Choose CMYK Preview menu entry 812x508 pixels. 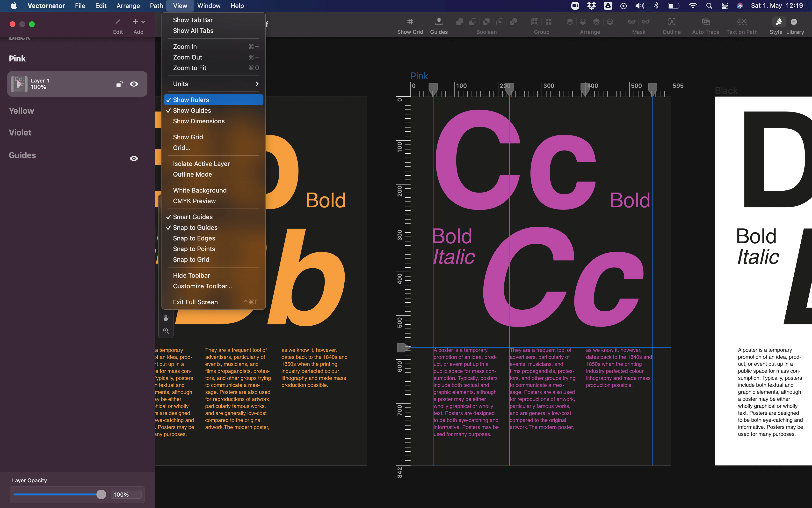point(213,201)
